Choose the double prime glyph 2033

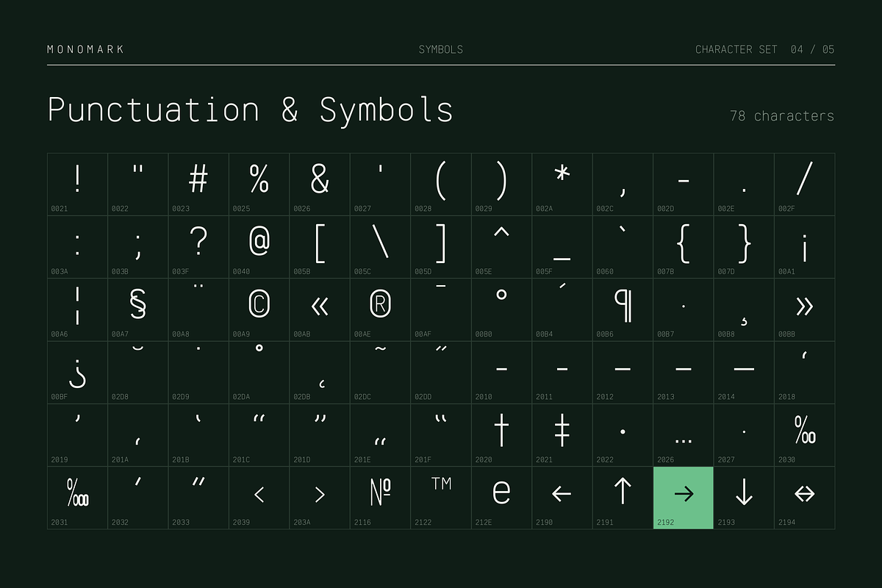[x=198, y=497]
